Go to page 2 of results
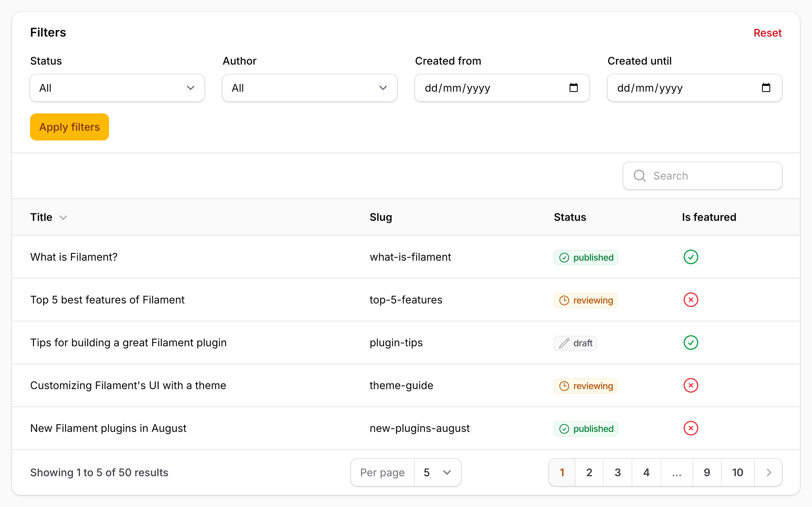 coord(589,472)
